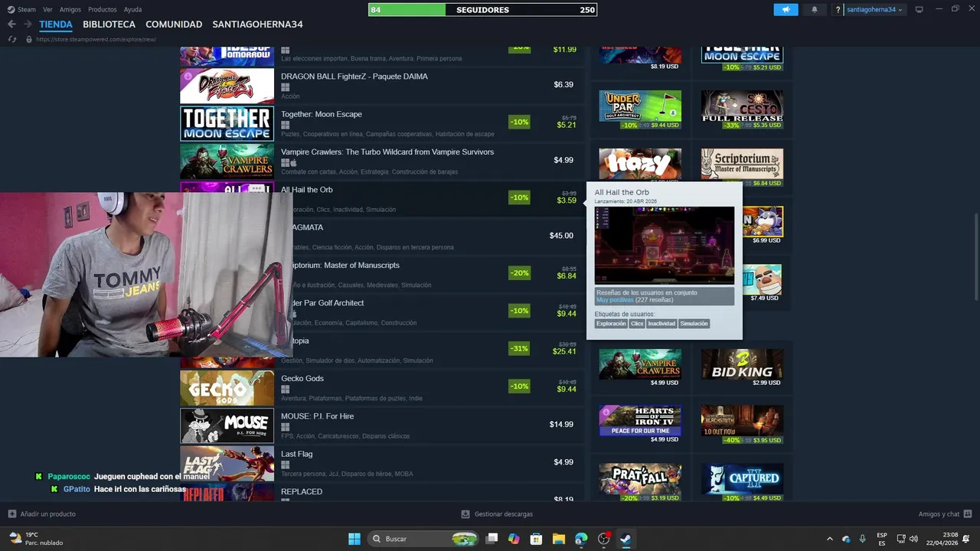Switch to the COMUNIDAD tab
This screenshot has width=980, height=551.
(174, 24)
